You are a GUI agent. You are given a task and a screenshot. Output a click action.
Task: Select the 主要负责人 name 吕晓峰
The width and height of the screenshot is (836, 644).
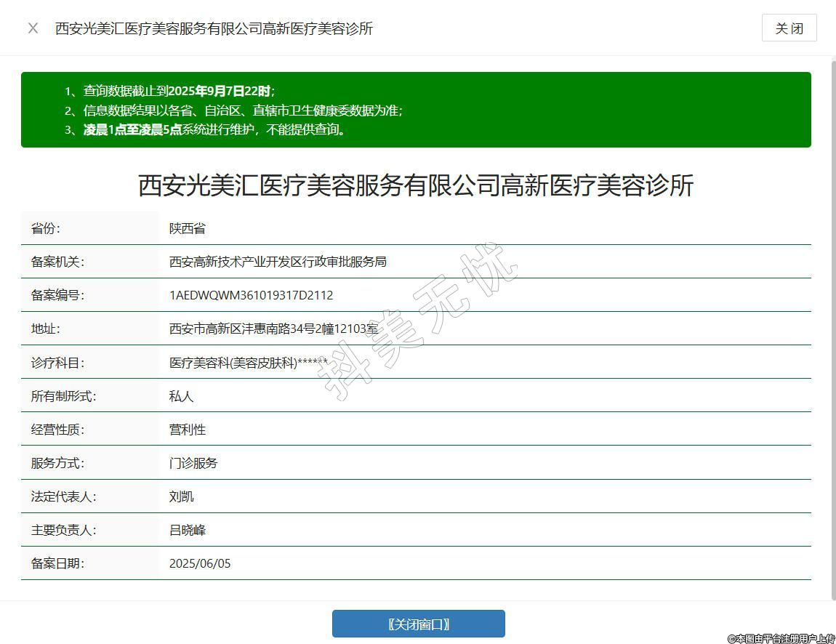coord(188,530)
